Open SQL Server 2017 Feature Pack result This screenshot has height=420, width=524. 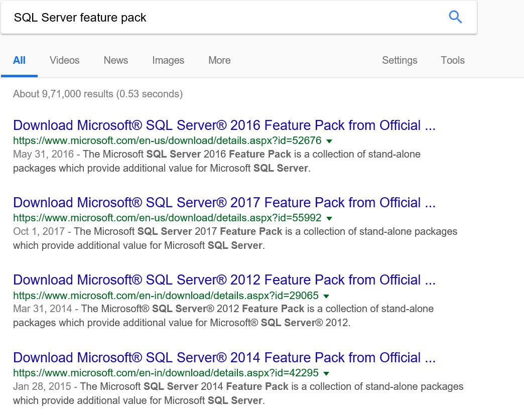[224, 203]
